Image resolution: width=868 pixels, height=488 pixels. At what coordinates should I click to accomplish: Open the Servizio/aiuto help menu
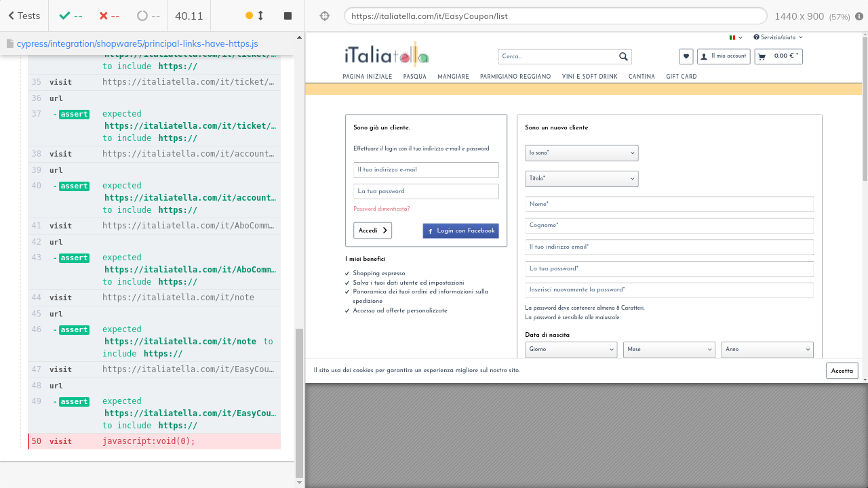778,37
